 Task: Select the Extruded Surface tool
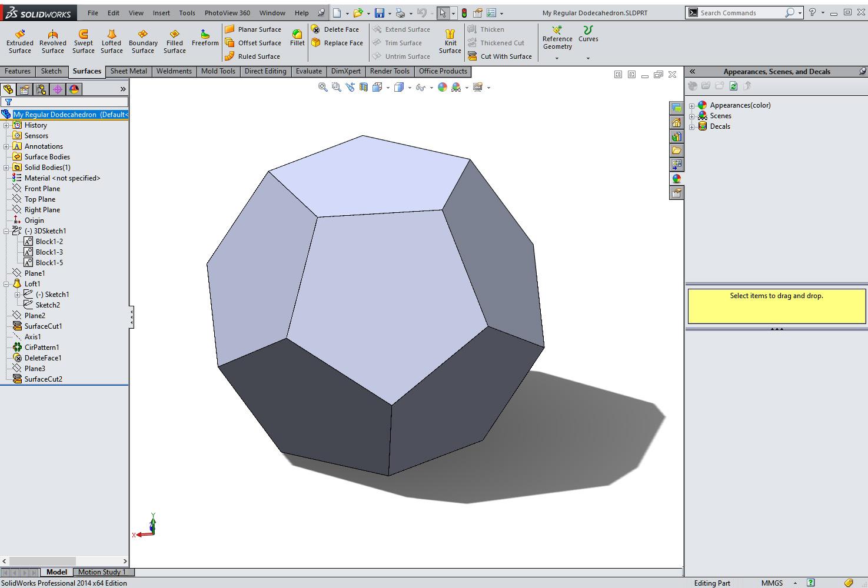click(x=19, y=42)
